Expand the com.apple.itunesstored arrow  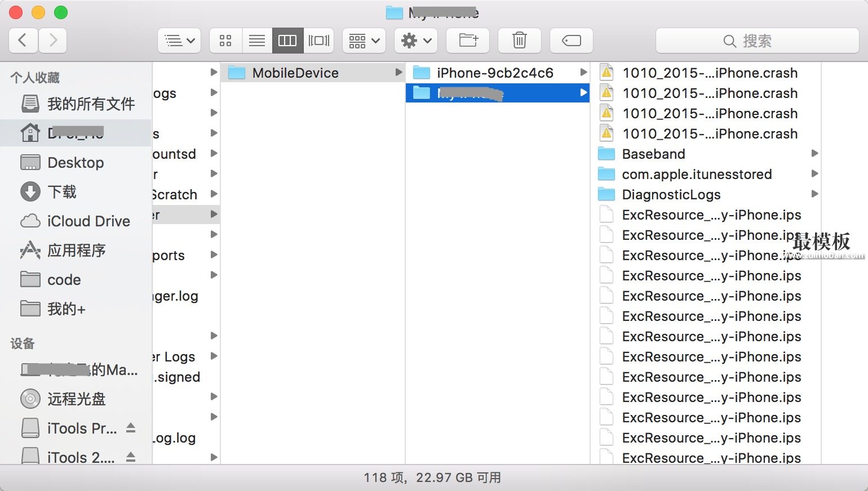pyautogui.click(x=814, y=173)
